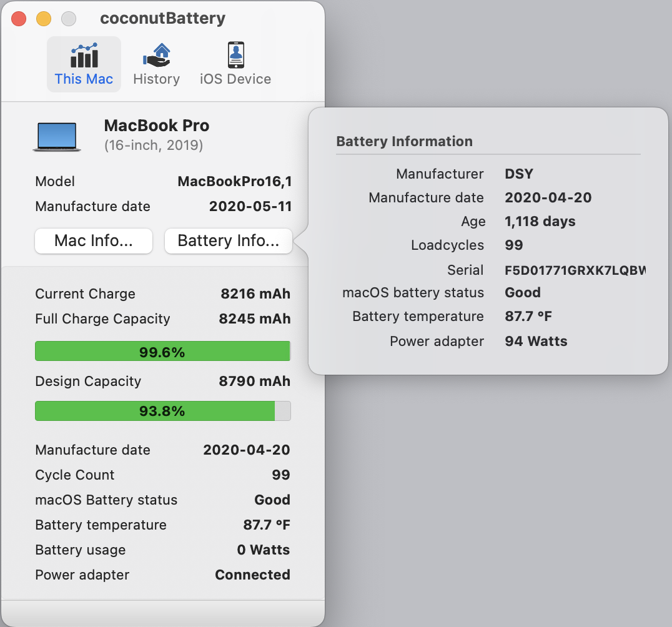Screen dimensions: 672x627
Task: Click the Model label
Action: point(55,181)
